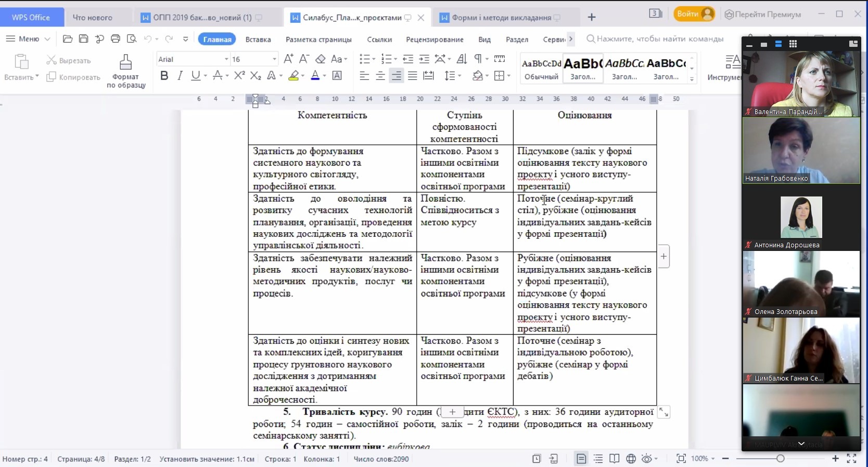
Task: Open the Вставка ribbon tab
Action: (258, 40)
